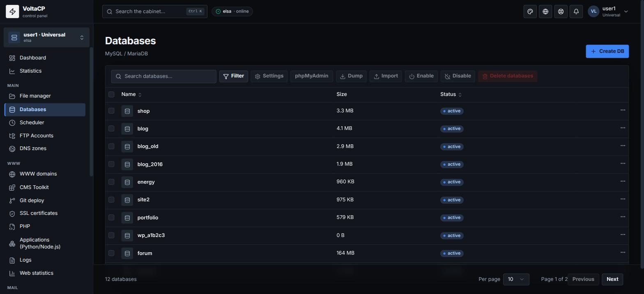Image resolution: width=644 pixels, height=294 pixels.
Task: Go to the Next page
Action: tap(612, 279)
